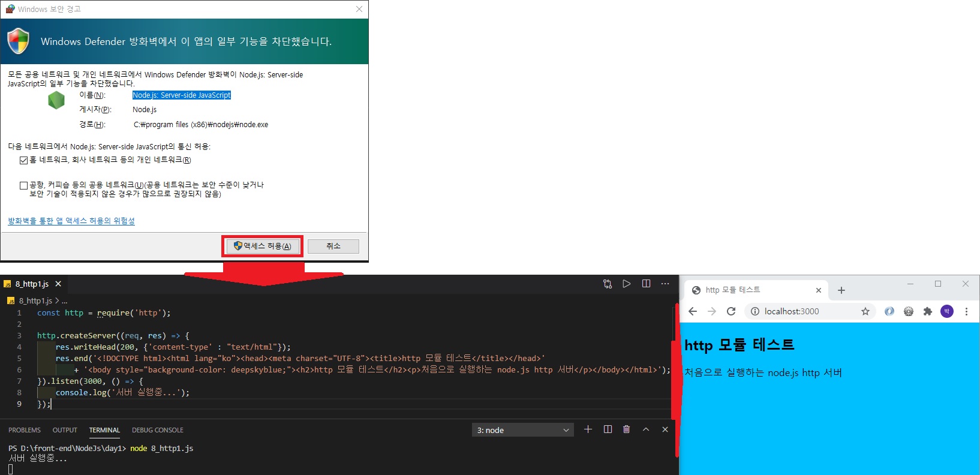Open the Chrome three-dot menu
The image size is (980, 475).
(966, 311)
